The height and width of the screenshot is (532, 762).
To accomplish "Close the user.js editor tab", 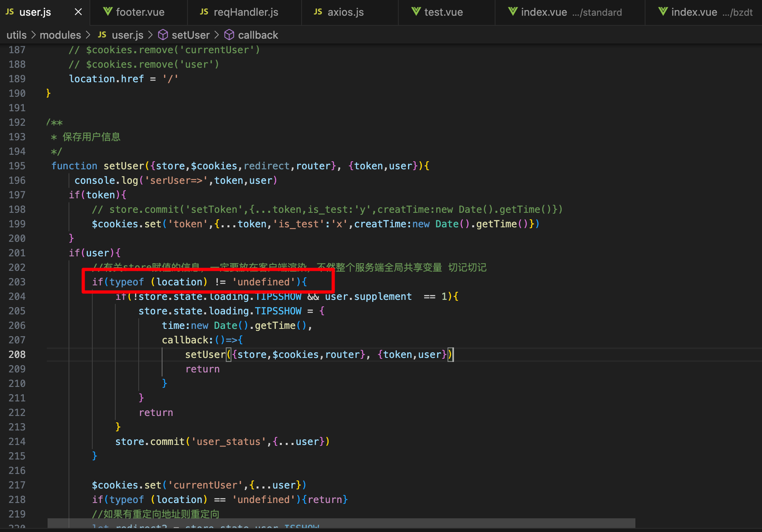I will coord(78,12).
